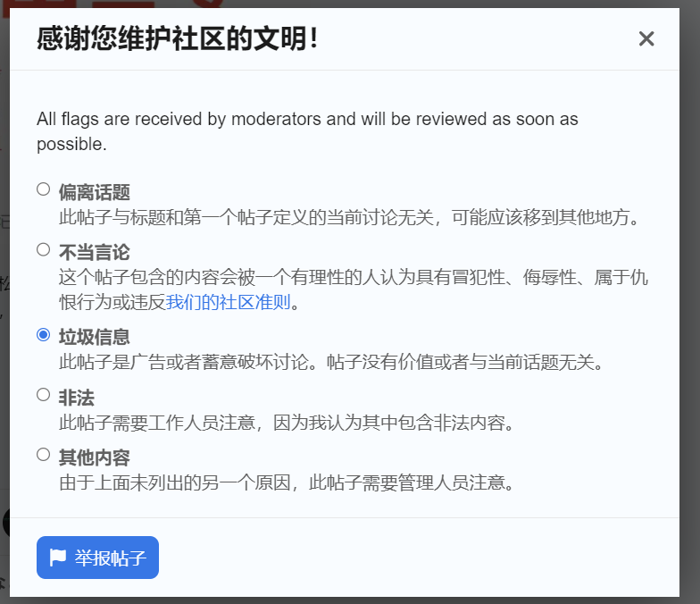700x604 pixels.
Task: Click the 垃圾信息 label text
Action: [95, 337]
